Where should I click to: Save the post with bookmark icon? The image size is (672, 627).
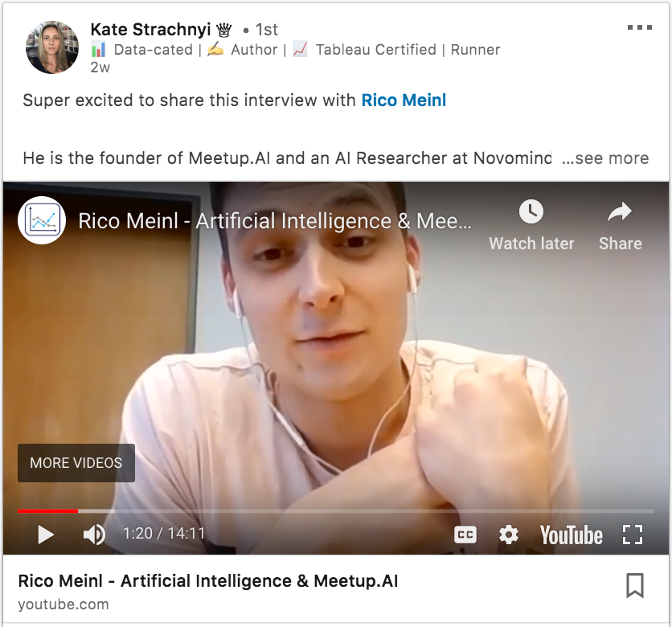pyautogui.click(x=635, y=585)
